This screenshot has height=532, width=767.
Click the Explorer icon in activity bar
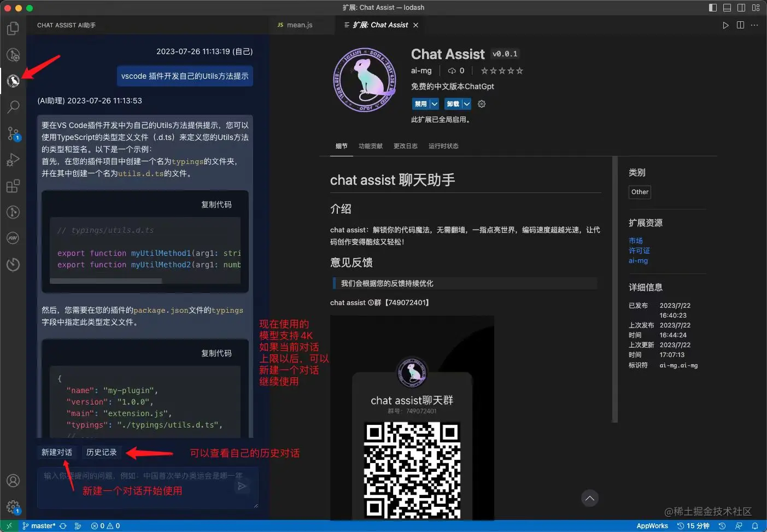pos(13,28)
